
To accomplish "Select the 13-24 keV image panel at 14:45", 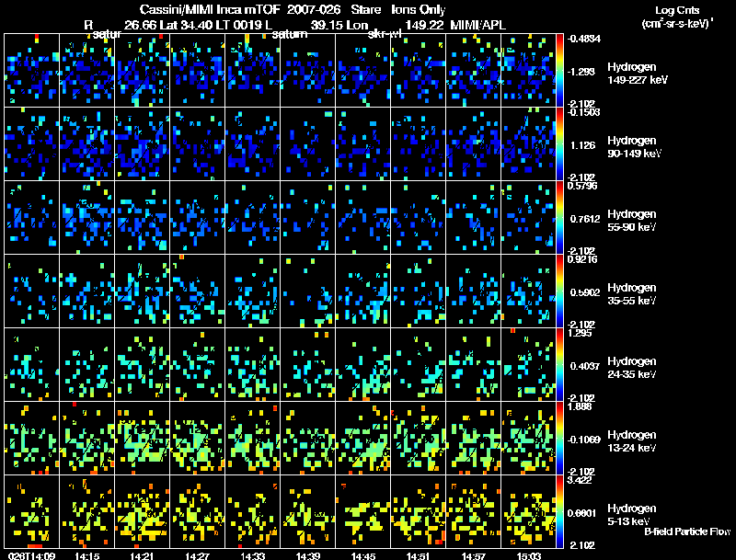I will 363,438.
